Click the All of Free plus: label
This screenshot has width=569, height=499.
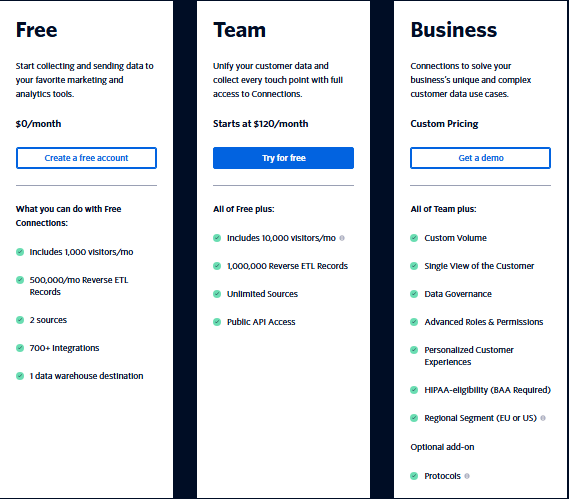pos(244,209)
